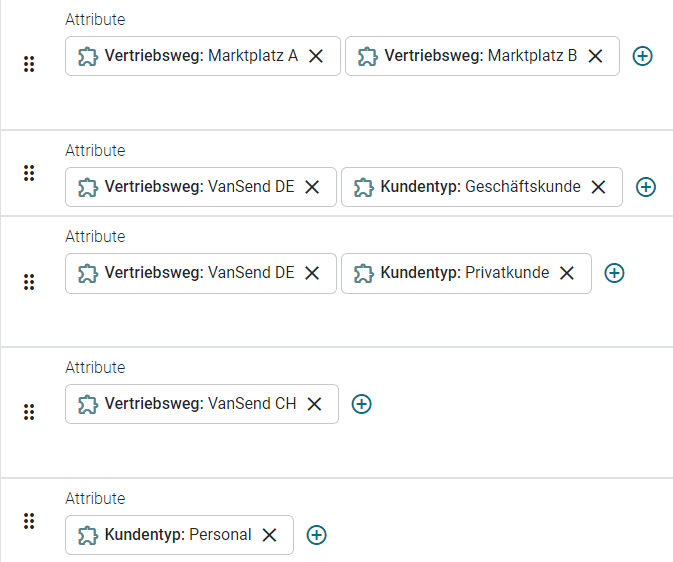
Task: Click drag handle of Geschäftskunde row
Action: pos(29,173)
